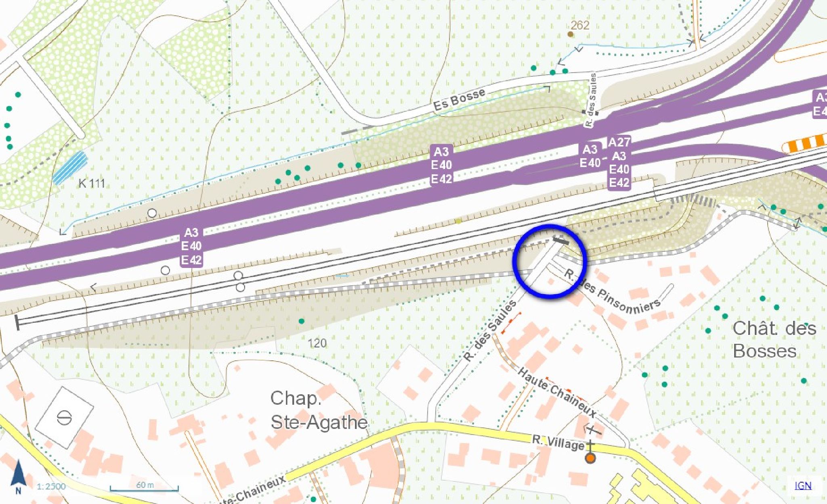Screen dimensions: 827x504
Task: Click the orange striped barrier symbol
Action: pos(804,144)
